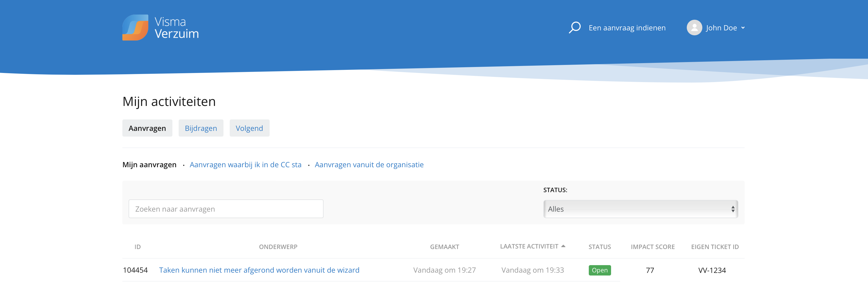868x282 pixels.
Task: Click the Open status badge
Action: click(599, 270)
